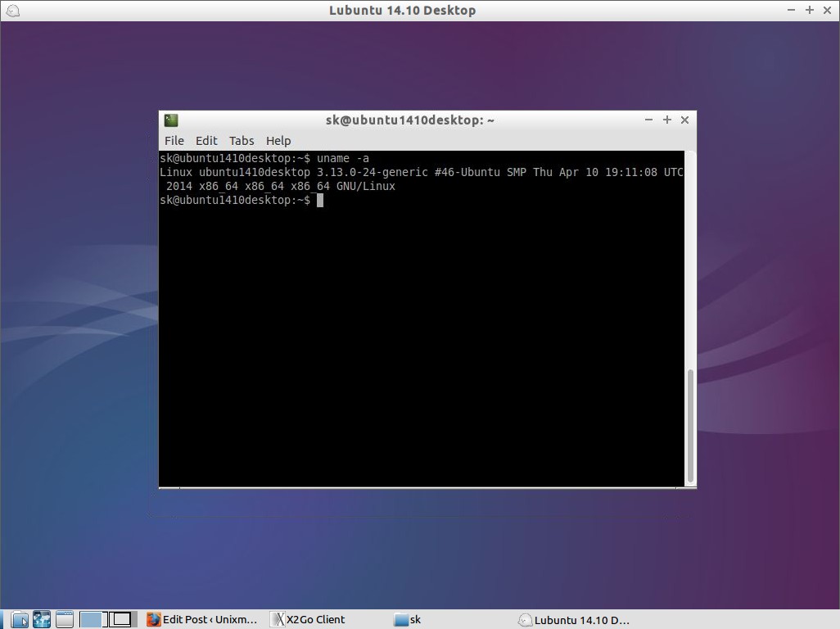Maximize the sk@ubuntu1410desktop terminal window
This screenshot has width=840, height=629.
[667, 120]
